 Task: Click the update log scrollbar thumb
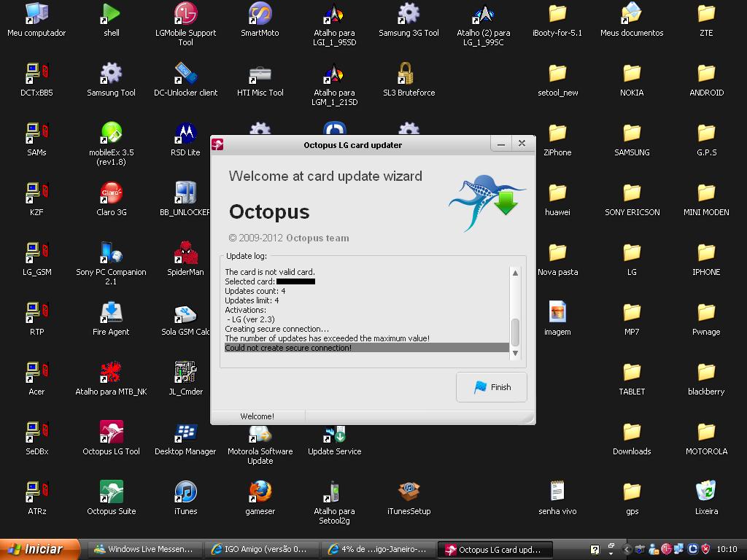[x=515, y=332]
